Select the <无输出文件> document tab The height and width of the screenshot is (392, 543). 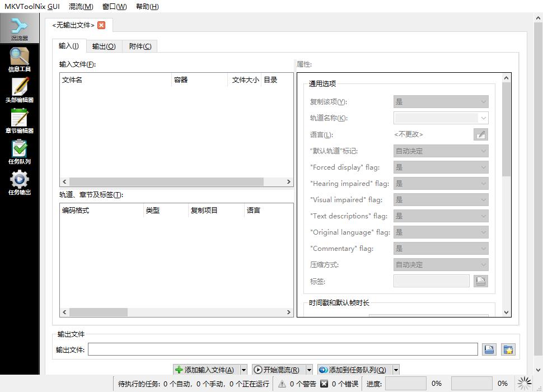click(x=78, y=25)
